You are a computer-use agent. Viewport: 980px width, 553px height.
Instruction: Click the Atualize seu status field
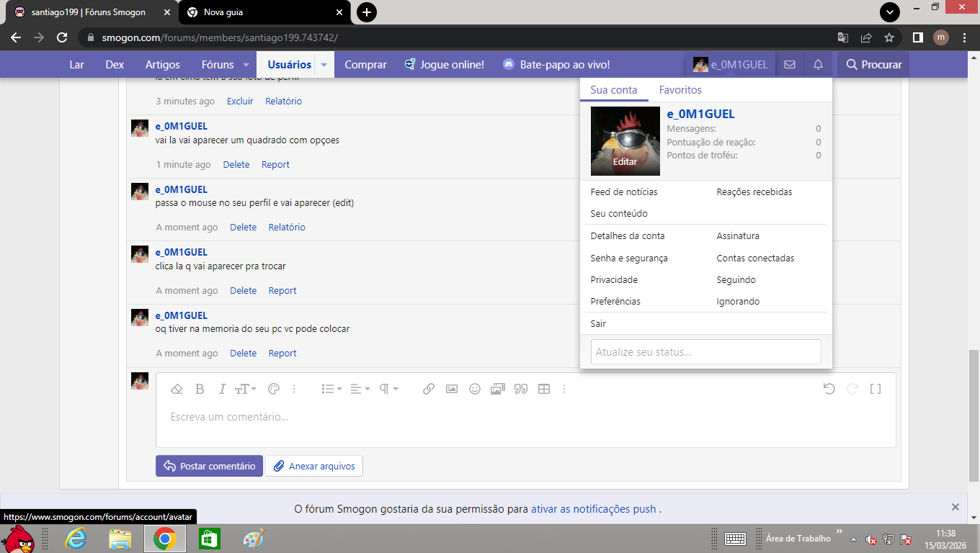click(705, 352)
